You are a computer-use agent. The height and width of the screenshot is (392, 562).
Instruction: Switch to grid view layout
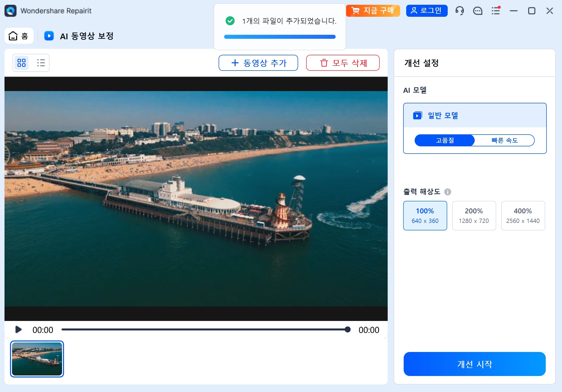(x=22, y=63)
